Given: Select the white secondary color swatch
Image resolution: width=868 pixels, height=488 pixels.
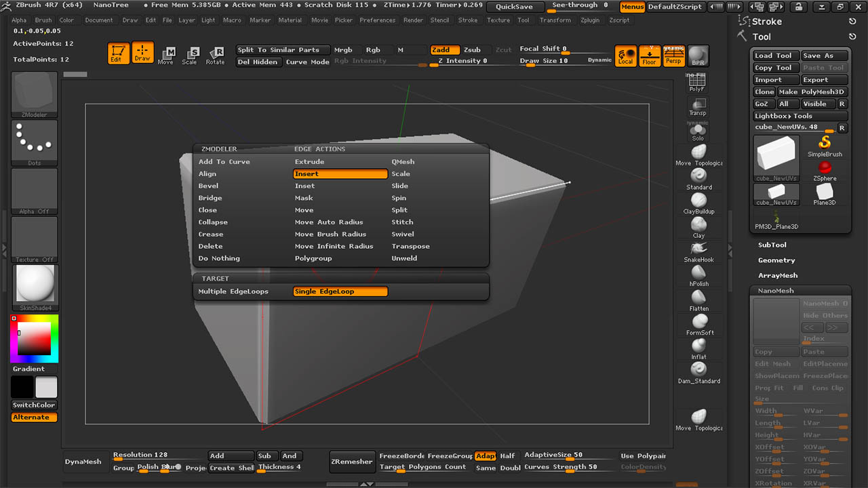Looking at the screenshot, I should click(46, 388).
